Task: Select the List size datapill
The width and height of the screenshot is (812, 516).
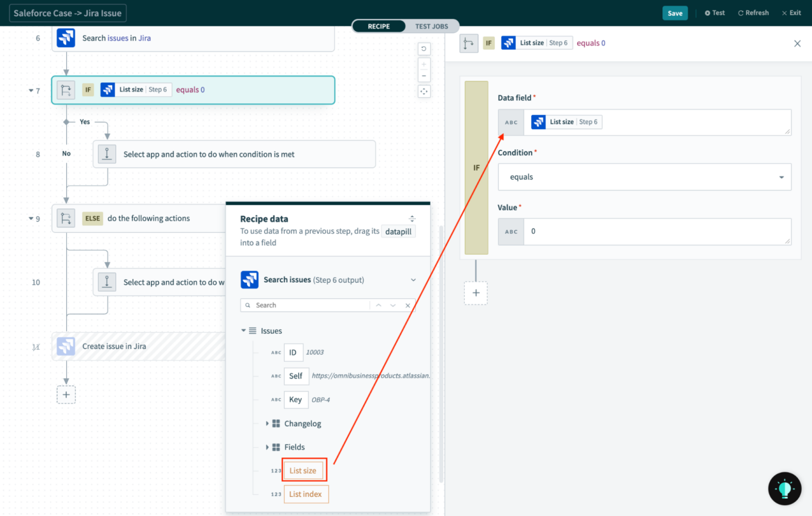Action: click(x=303, y=470)
